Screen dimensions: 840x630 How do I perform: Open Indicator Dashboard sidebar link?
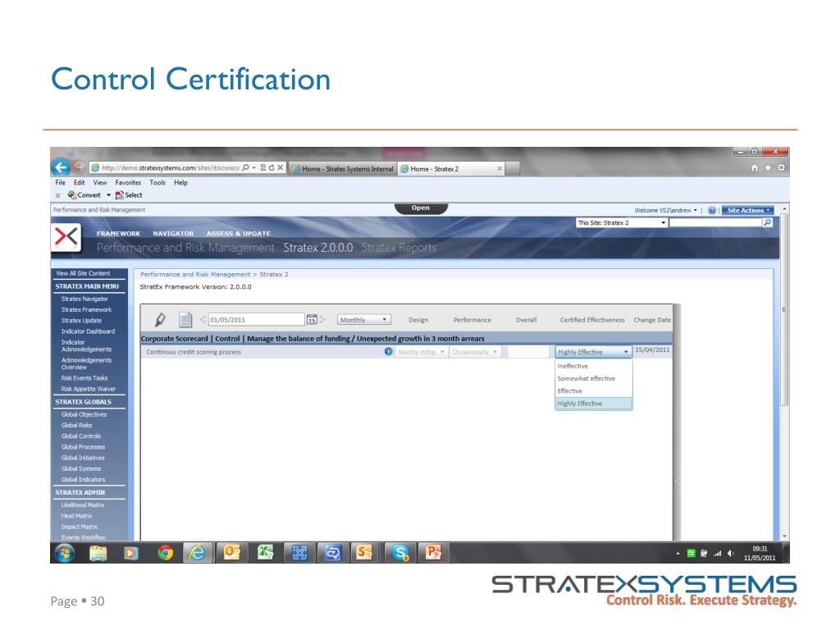click(x=88, y=331)
